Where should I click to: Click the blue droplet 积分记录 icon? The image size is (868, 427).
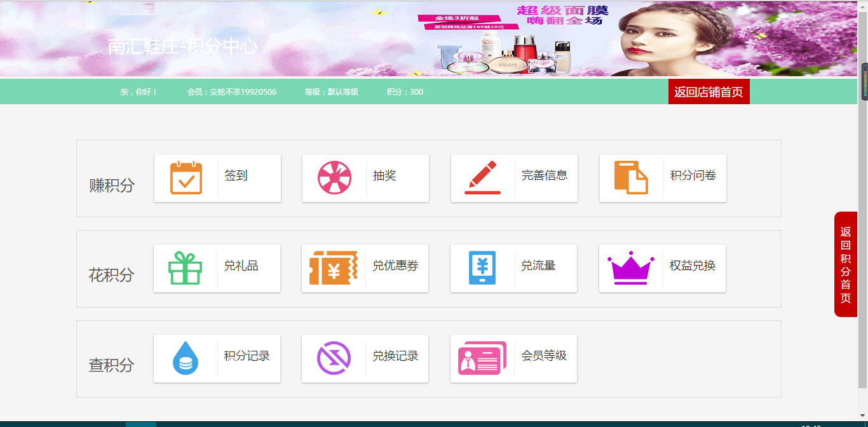pos(185,358)
